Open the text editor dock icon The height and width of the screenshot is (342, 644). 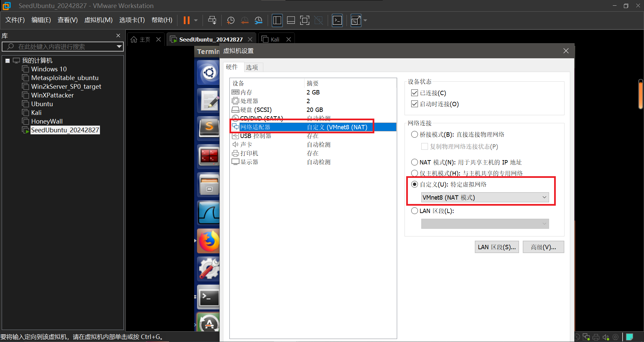coord(209,100)
